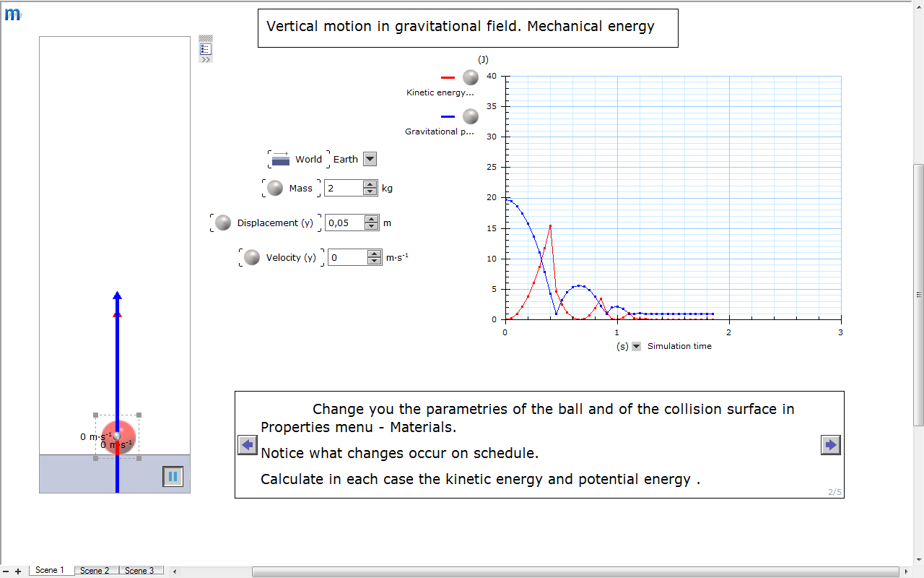Click the Mass input field
Image resolution: width=924 pixels, height=578 pixels.
(x=342, y=189)
